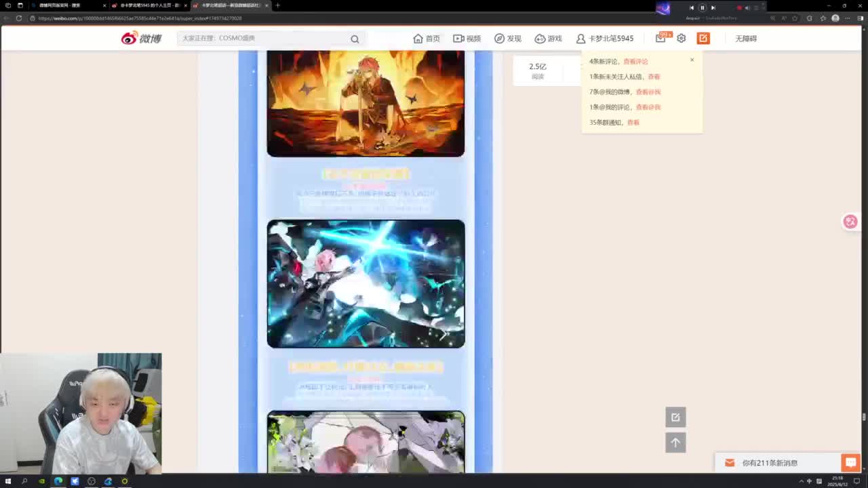Open yellow ring app icon in taskbar
Screen dimensions: 868x488
coord(125,481)
